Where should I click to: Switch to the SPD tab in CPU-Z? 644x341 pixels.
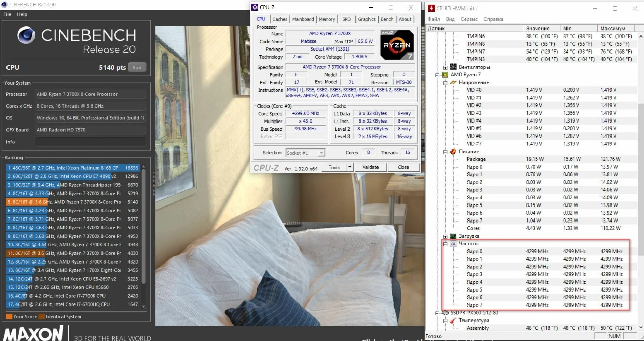pyautogui.click(x=346, y=19)
